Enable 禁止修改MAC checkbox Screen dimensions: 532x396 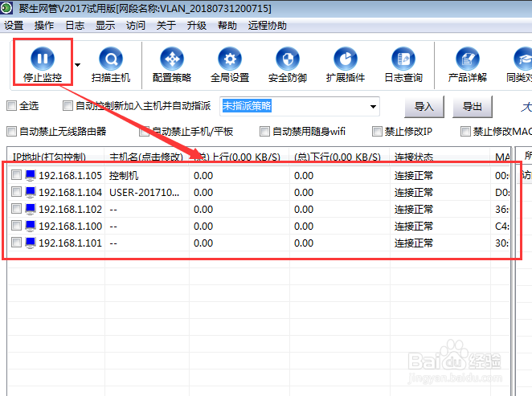pos(465,131)
